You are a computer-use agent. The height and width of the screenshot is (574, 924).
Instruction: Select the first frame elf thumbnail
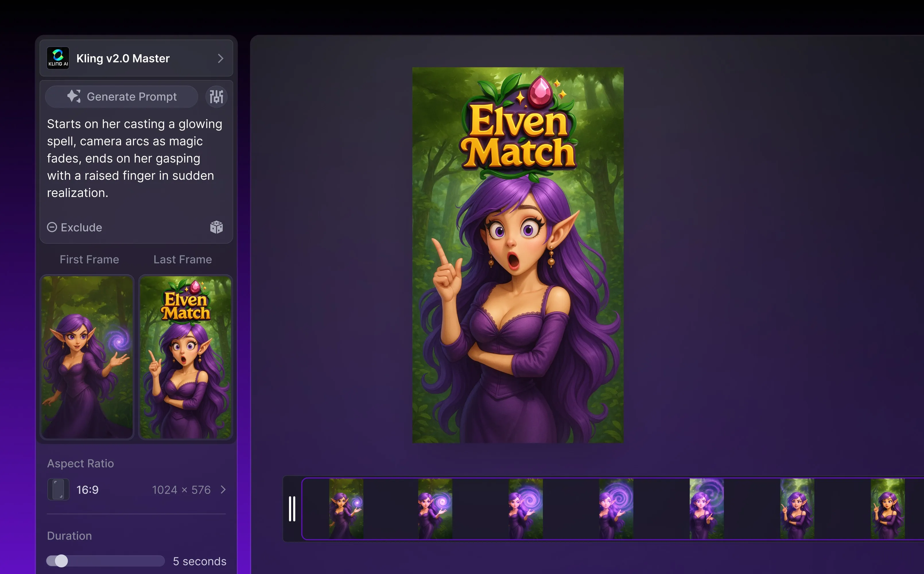[x=87, y=357]
